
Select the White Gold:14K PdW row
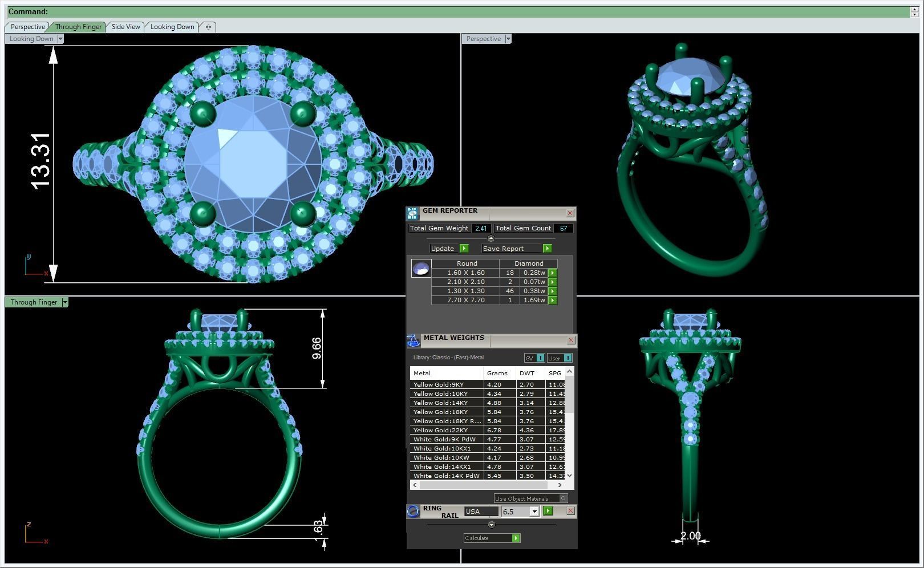pyautogui.click(x=488, y=476)
